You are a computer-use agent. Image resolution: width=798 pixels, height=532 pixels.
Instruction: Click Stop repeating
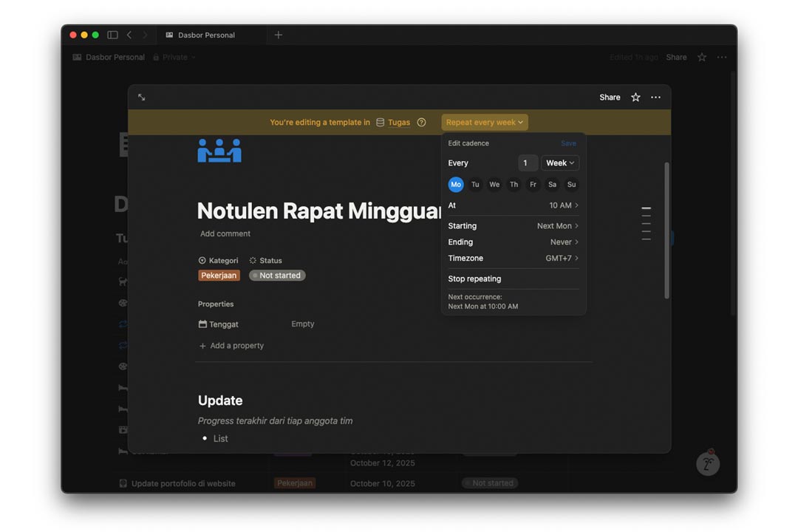473,279
